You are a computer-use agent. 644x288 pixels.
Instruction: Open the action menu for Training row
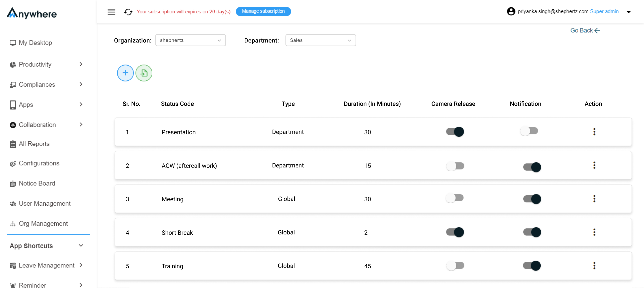point(594,265)
